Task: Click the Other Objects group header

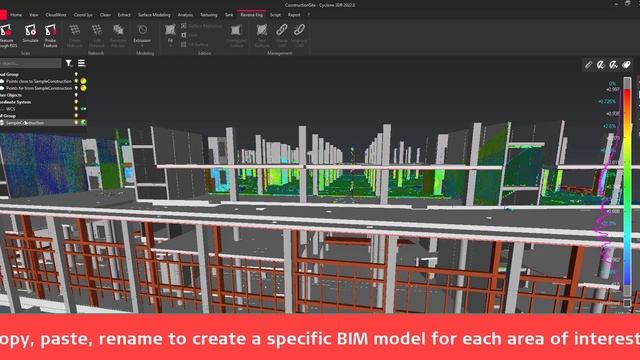Action: [11, 95]
